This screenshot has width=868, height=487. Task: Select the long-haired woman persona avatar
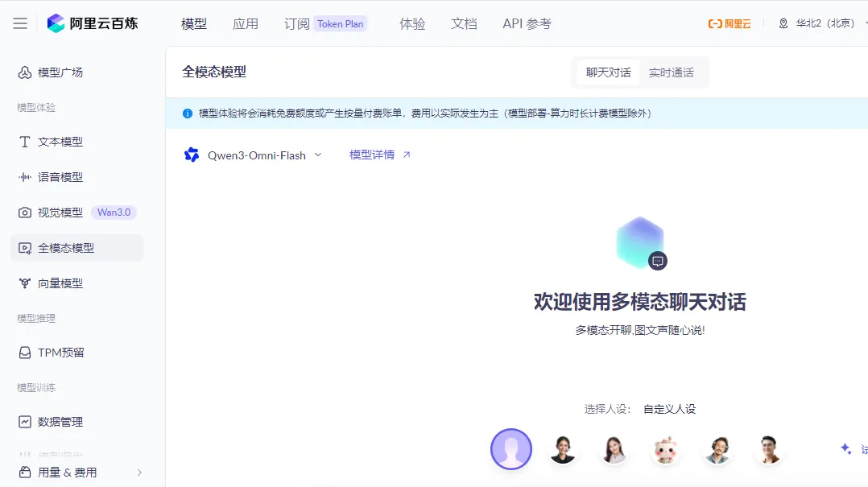pos(614,449)
